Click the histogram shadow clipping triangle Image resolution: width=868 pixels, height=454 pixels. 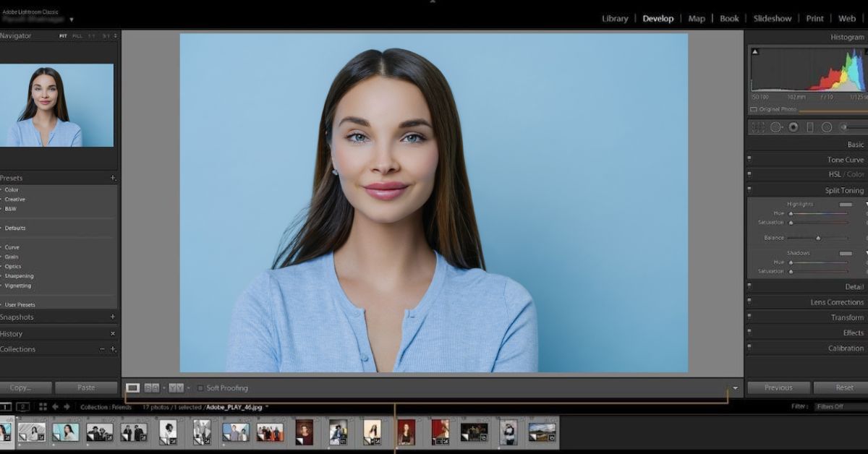point(755,52)
